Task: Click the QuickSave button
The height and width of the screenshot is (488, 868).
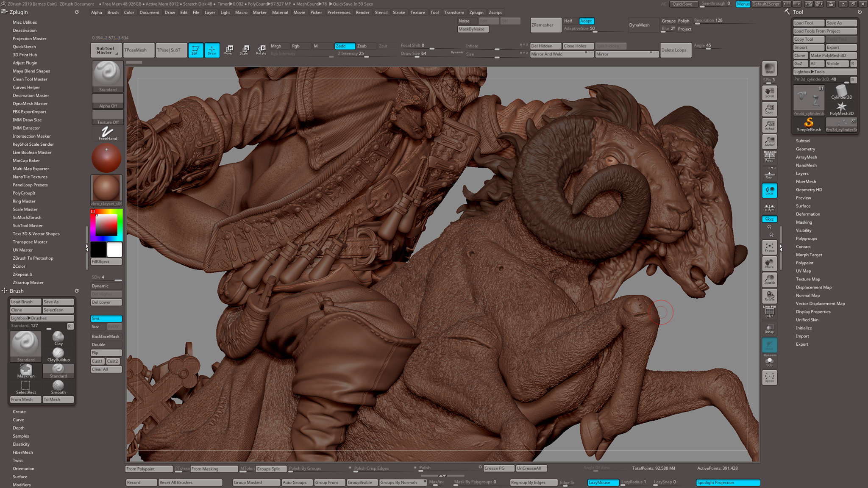Action: (682, 4)
